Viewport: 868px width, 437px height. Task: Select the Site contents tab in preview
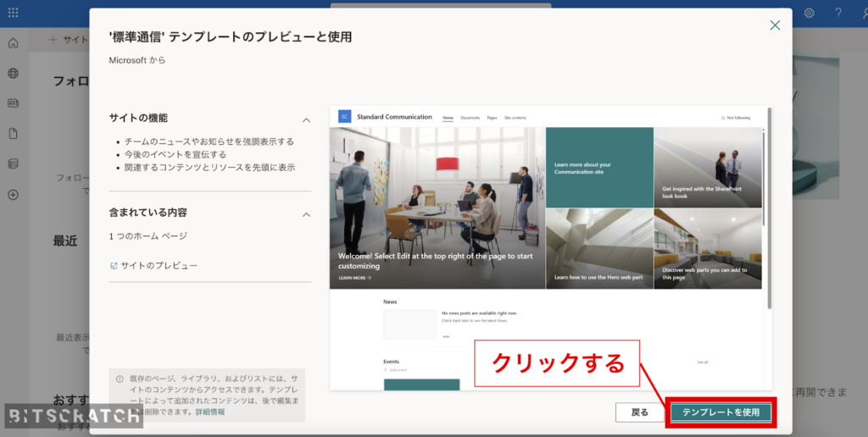515,118
